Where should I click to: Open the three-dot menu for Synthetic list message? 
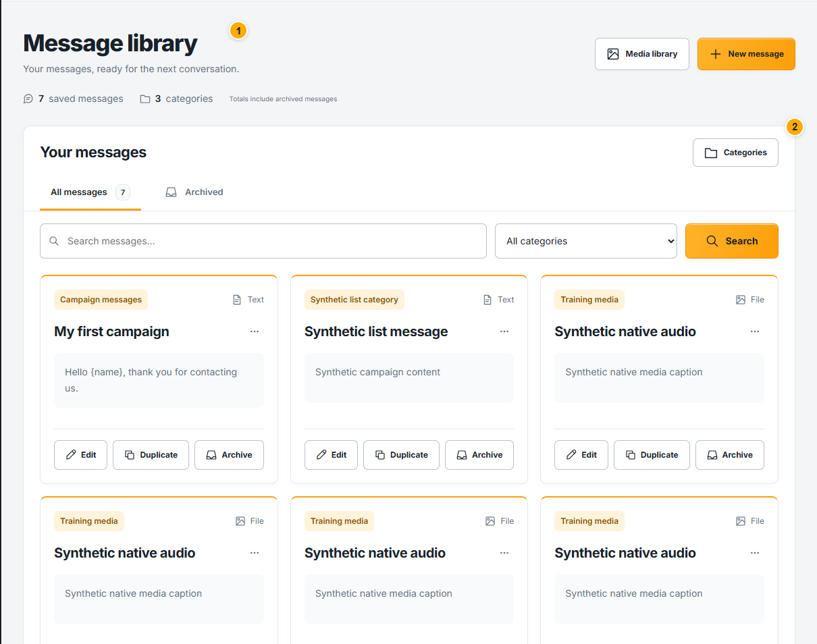tap(504, 331)
